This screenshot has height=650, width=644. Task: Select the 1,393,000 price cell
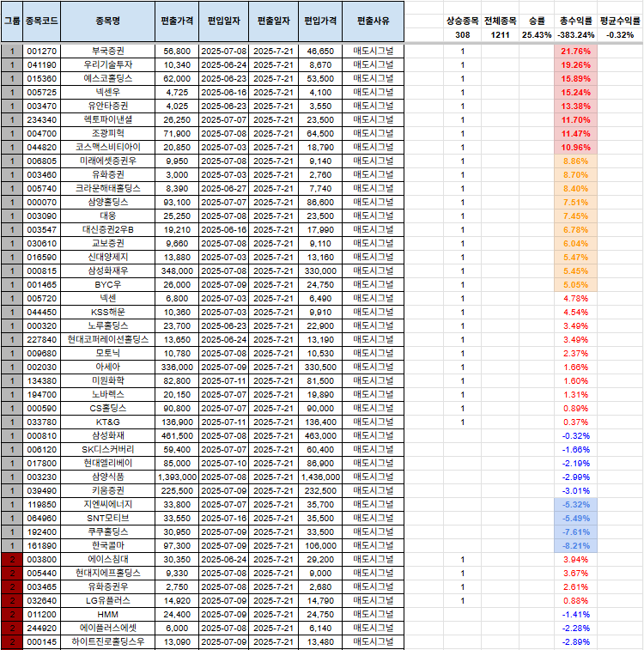(x=177, y=477)
